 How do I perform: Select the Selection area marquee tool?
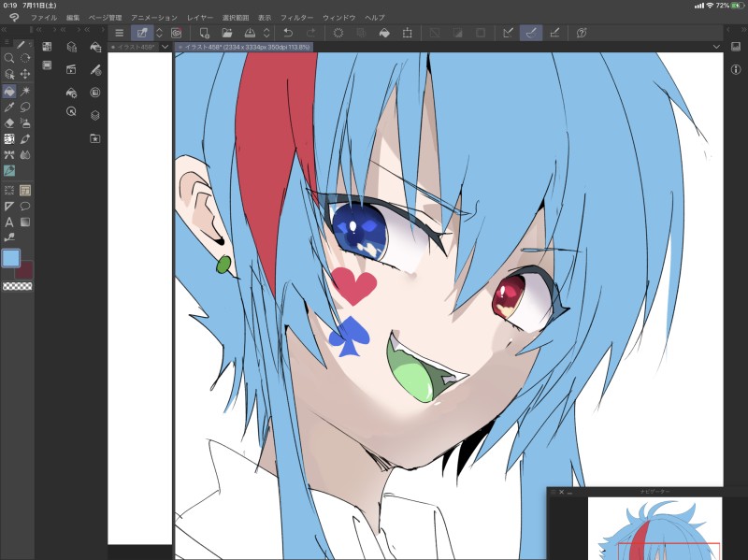(8, 191)
